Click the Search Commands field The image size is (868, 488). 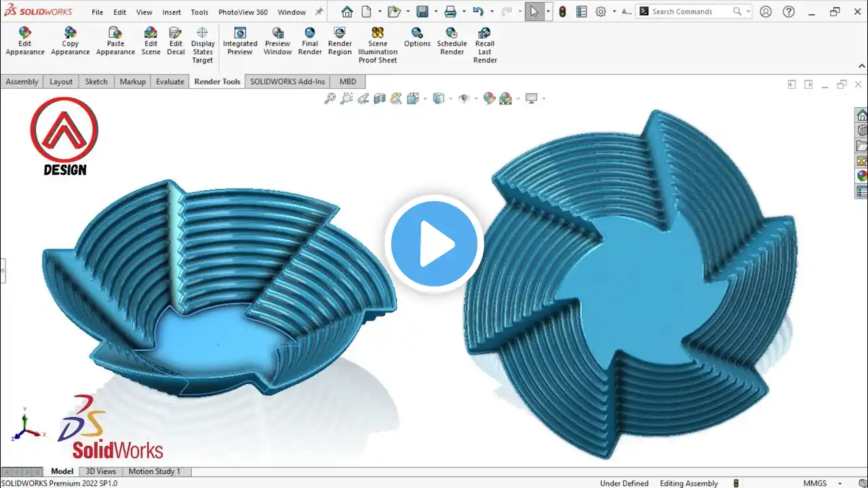coord(691,12)
